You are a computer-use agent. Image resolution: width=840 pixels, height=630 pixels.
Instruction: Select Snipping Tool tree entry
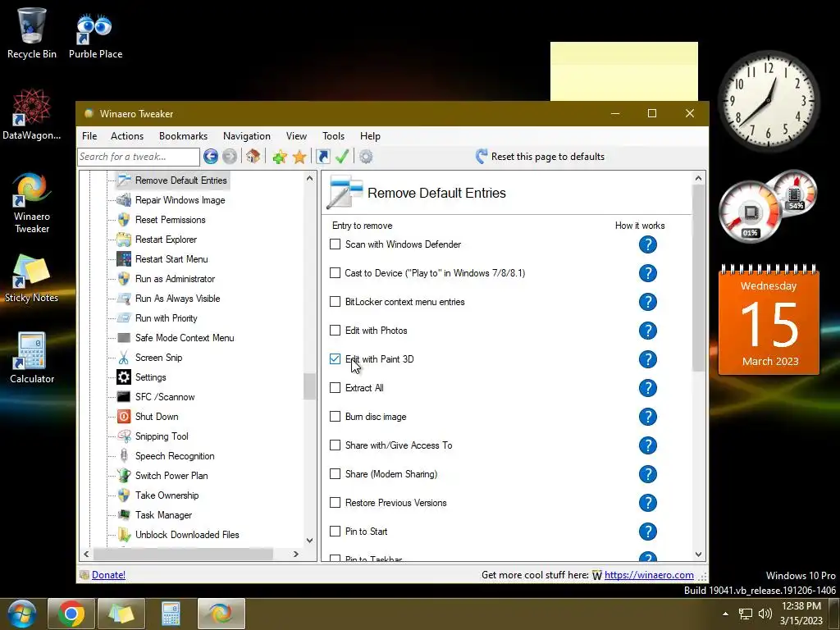162,436
